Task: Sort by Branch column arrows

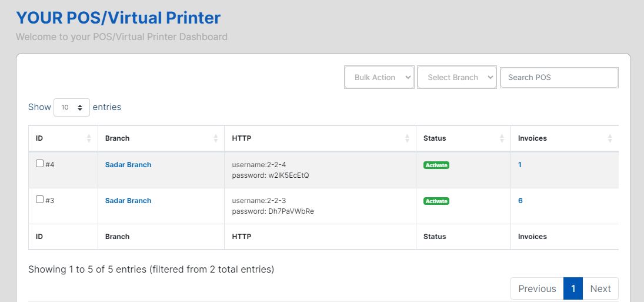Action: click(216, 138)
